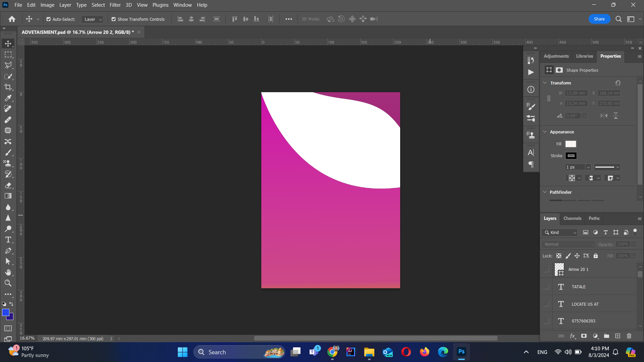Collapse the Pathfinder section

(545, 192)
